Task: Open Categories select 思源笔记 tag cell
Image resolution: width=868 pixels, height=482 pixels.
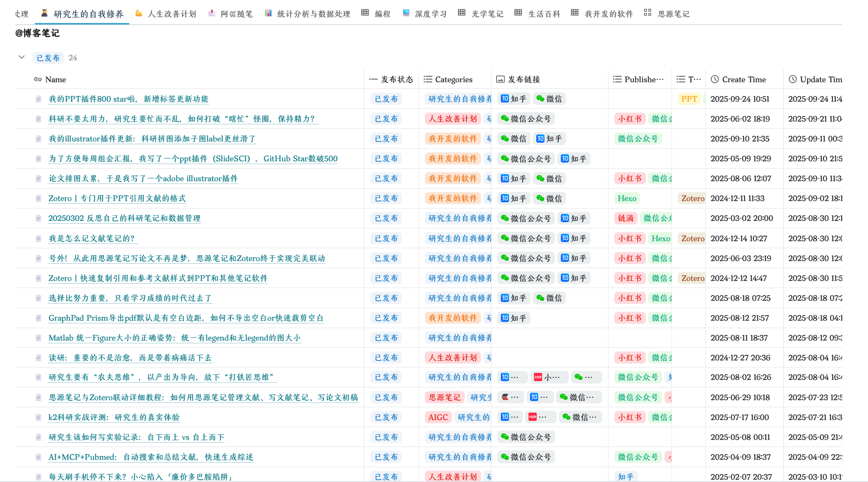Action: pos(444,397)
